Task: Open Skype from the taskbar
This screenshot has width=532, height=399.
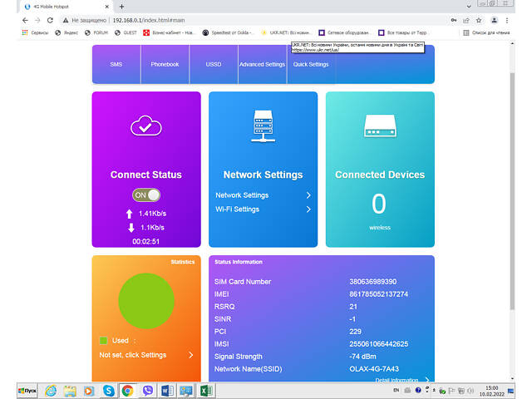Action: coord(109,390)
